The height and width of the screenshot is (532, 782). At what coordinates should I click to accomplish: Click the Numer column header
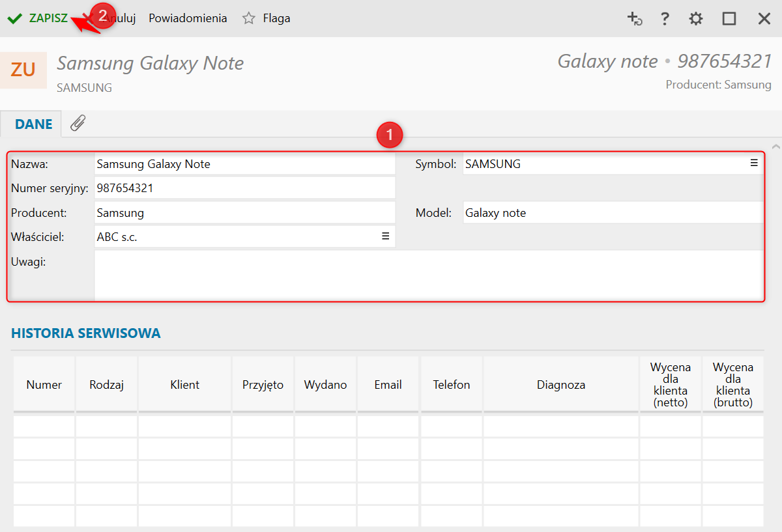coord(44,385)
